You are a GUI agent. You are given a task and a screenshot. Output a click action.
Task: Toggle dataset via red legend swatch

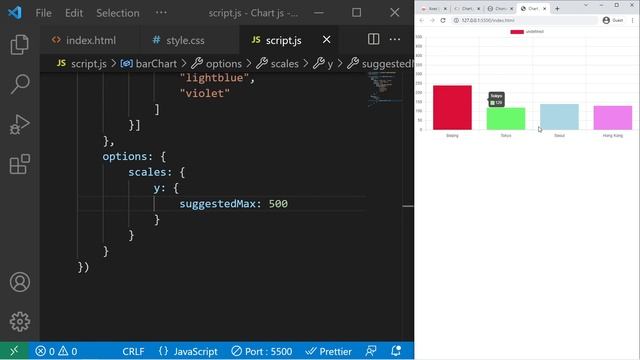517,32
